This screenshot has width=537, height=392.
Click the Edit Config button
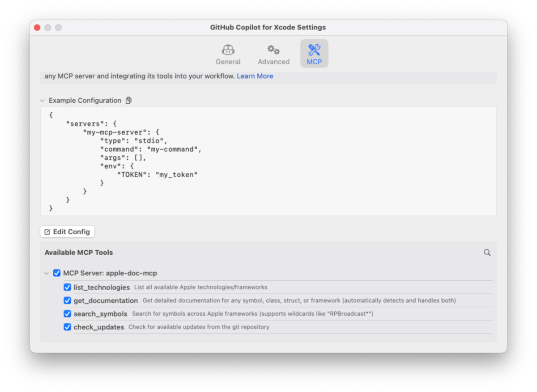pyautogui.click(x=67, y=232)
